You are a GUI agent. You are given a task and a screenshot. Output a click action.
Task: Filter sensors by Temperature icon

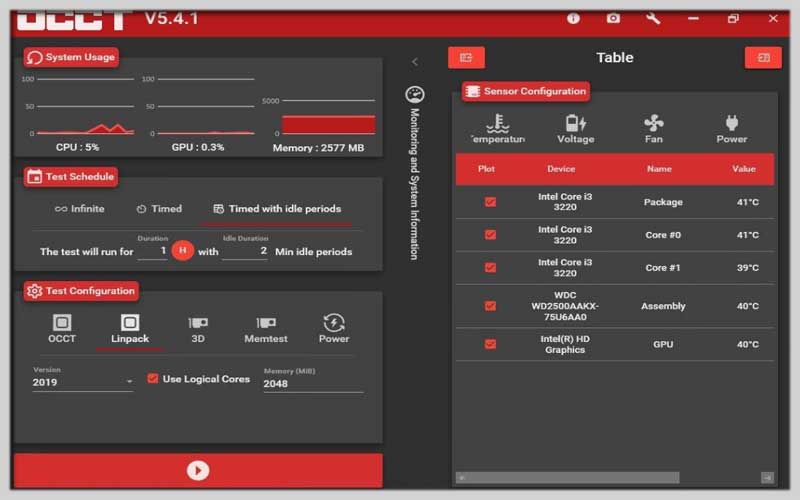(497, 129)
